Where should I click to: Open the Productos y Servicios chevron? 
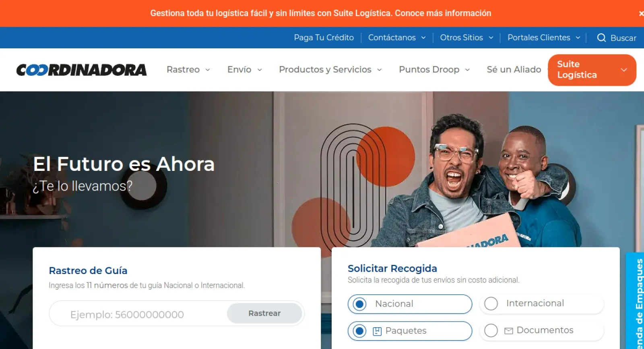(x=379, y=70)
